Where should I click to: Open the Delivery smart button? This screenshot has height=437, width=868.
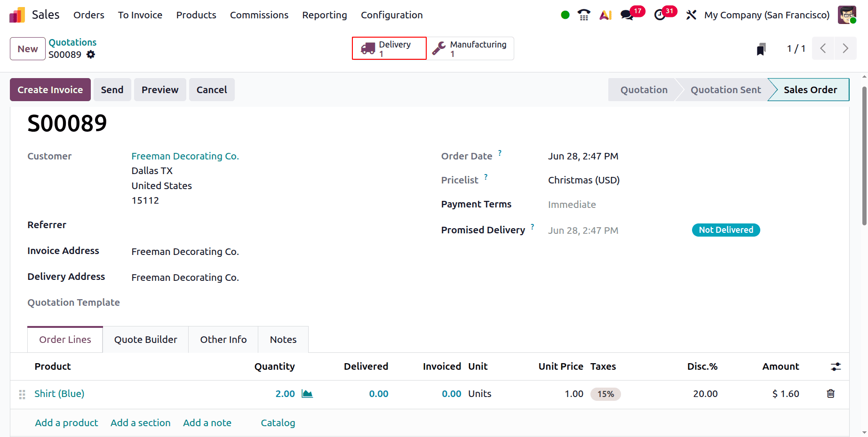[x=389, y=48]
